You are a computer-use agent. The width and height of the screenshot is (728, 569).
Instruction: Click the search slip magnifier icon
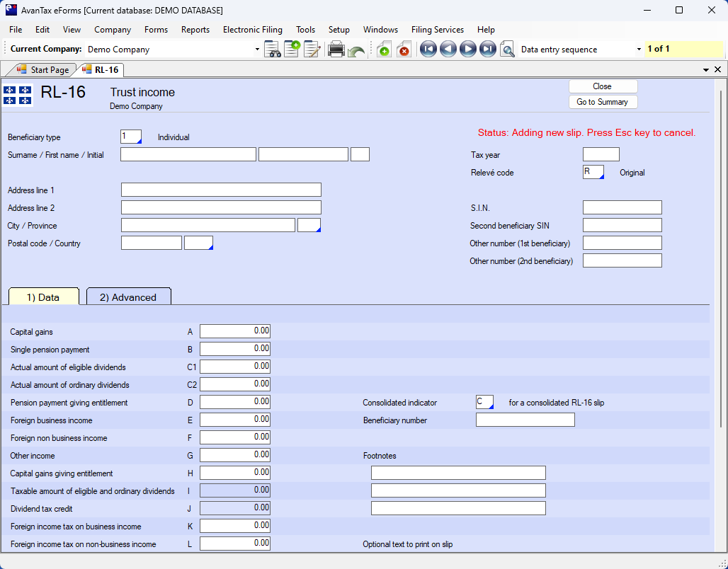[507, 50]
